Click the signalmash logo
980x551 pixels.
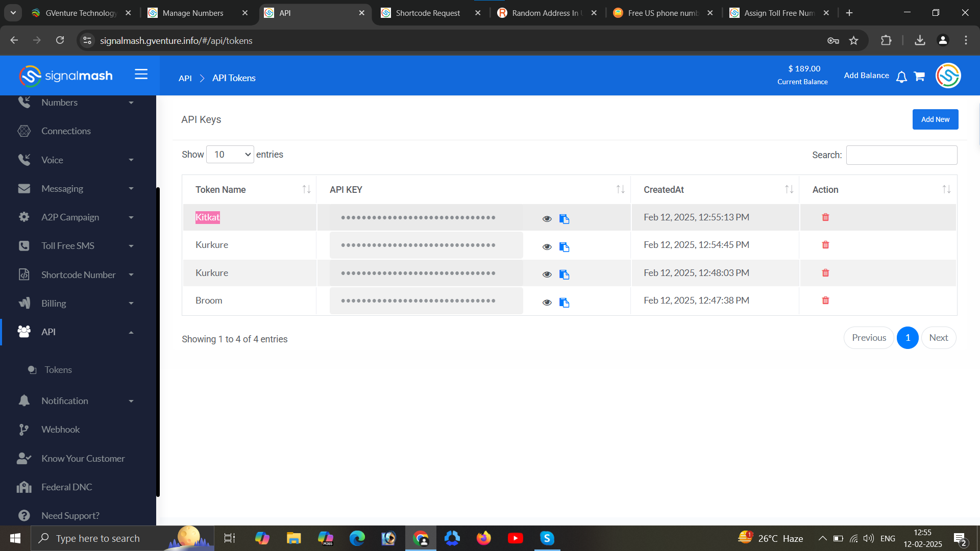(x=66, y=76)
